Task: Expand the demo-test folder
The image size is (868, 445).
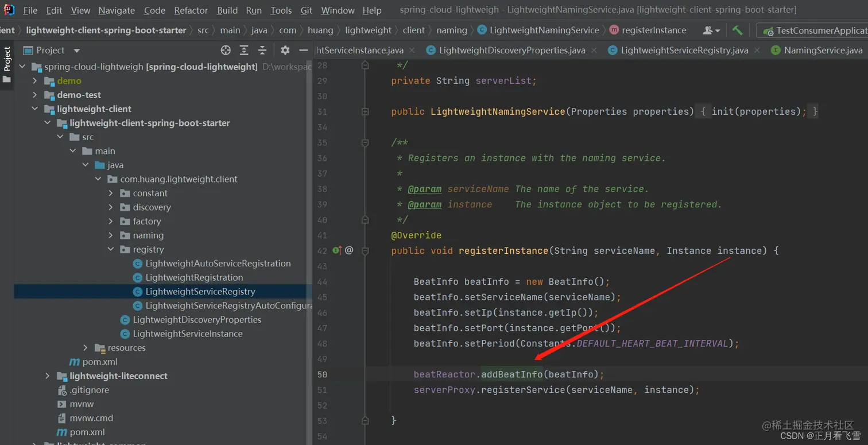Action: click(x=35, y=95)
